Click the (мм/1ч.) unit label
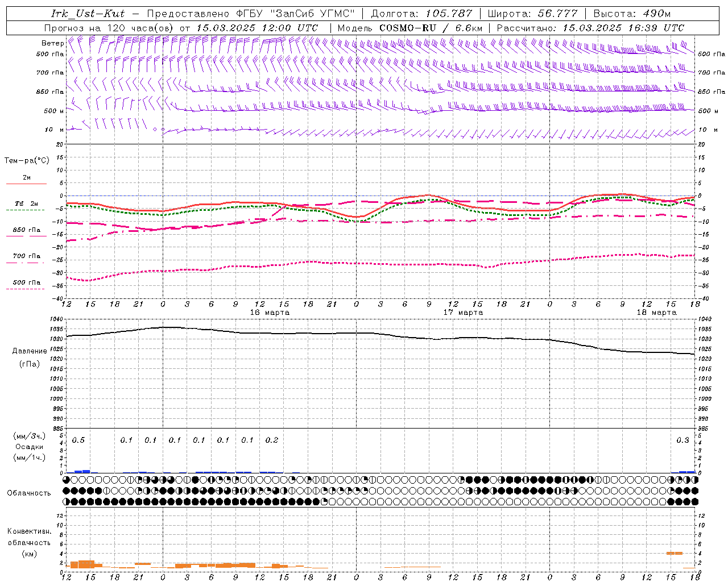Viewport: 728px width, 582px height. (x=30, y=458)
